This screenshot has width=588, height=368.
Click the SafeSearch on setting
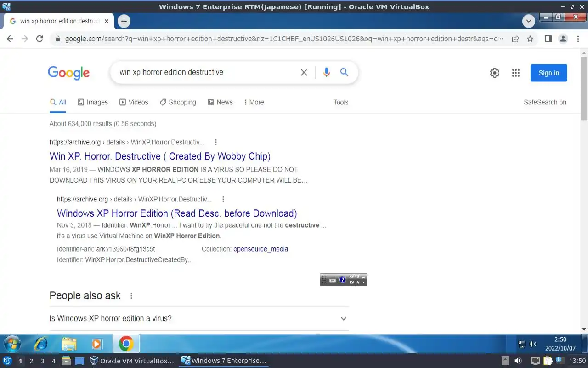point(545,102)
